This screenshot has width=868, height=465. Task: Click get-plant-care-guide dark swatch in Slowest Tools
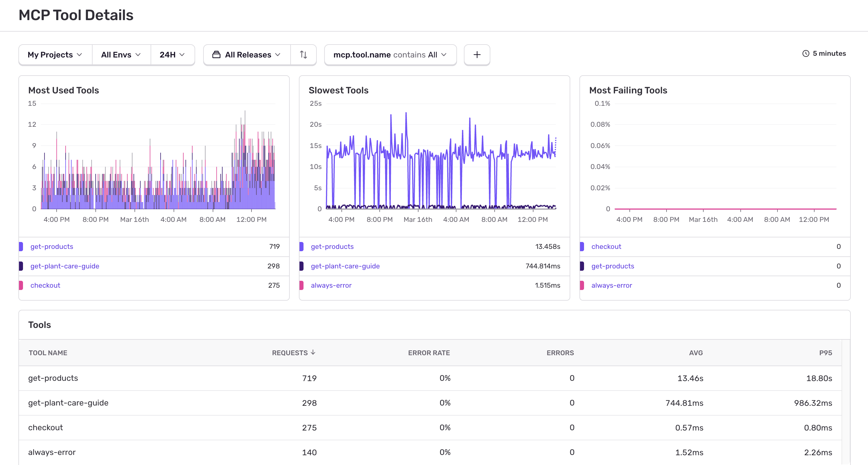301,266
